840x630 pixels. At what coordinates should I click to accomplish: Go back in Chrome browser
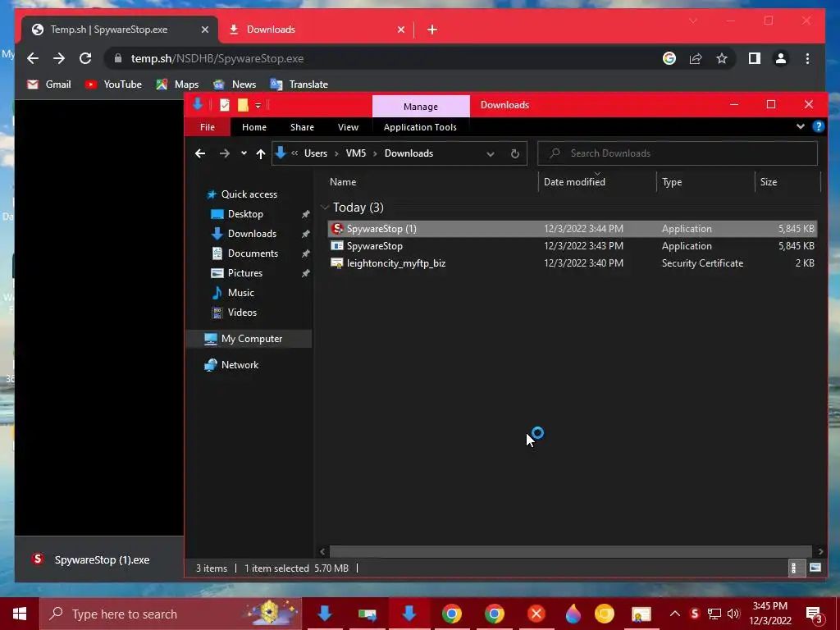coord(33,58)
